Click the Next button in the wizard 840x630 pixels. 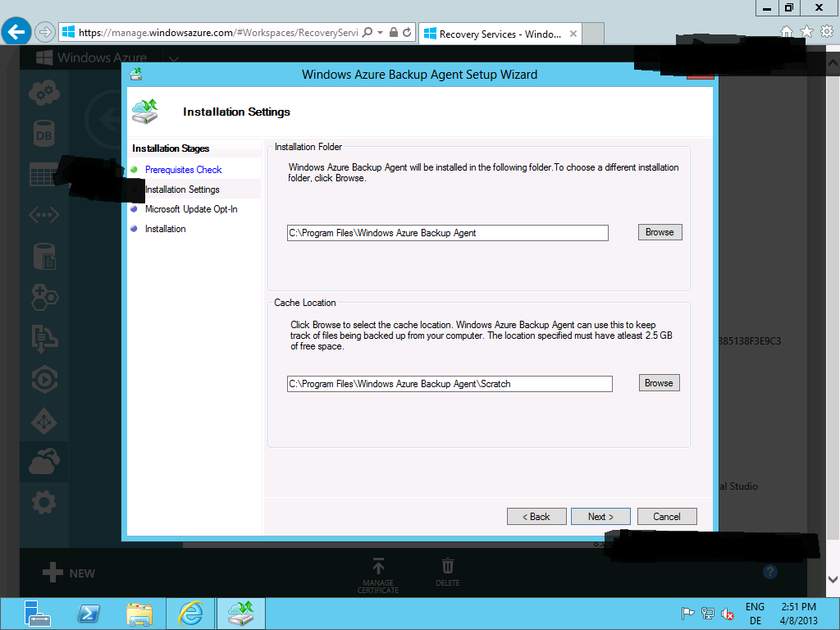pos(600,516)
